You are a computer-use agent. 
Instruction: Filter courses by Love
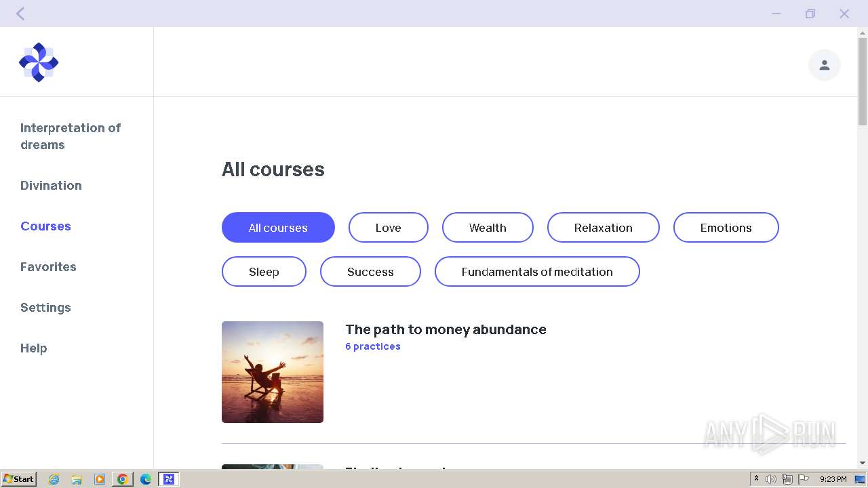click(389, 228)
